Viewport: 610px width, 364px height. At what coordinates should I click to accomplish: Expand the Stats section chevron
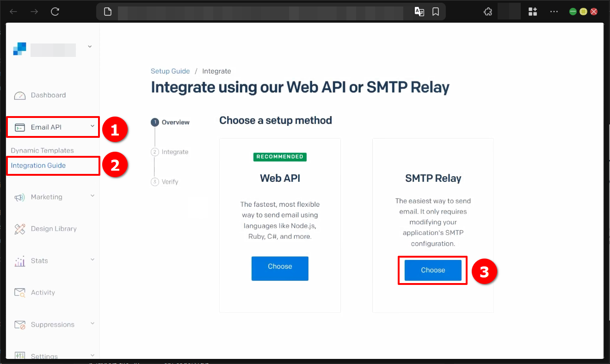92,259
